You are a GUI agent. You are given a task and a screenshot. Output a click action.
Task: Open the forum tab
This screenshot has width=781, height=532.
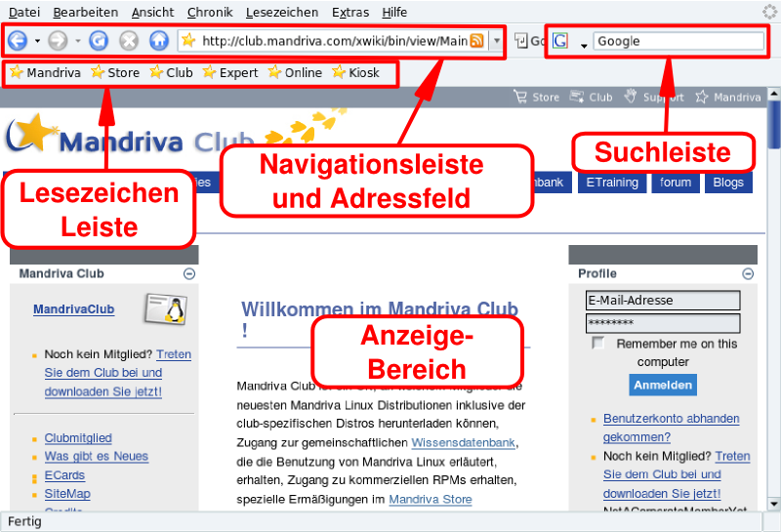coord(676,183)
